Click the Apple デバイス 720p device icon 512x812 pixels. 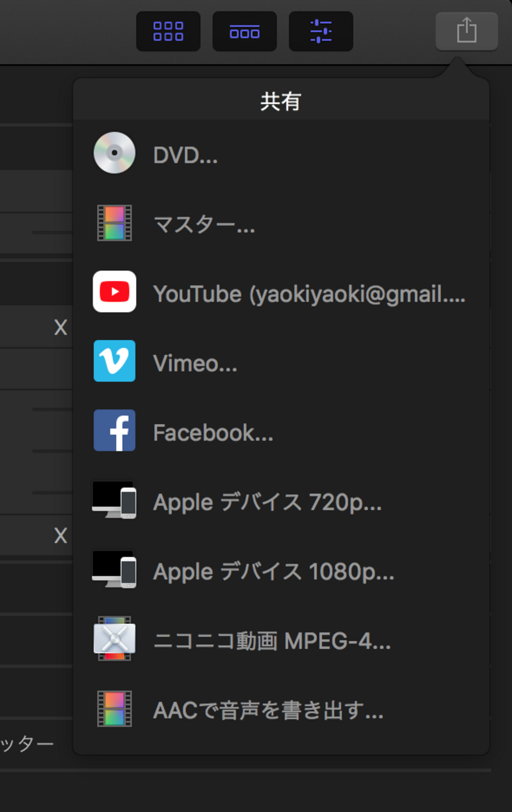114,500
